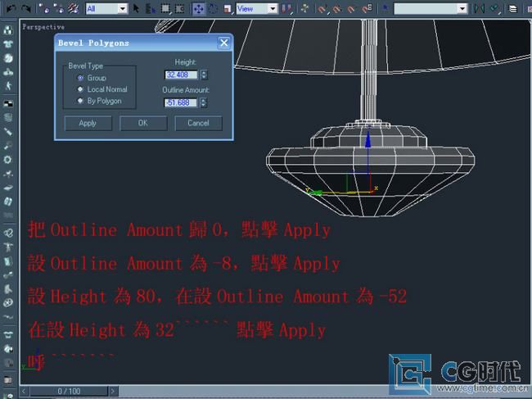Toggle the Angle Snap button
The width and height of the screenshot is (532, 399).
click(x=336, y=8)
